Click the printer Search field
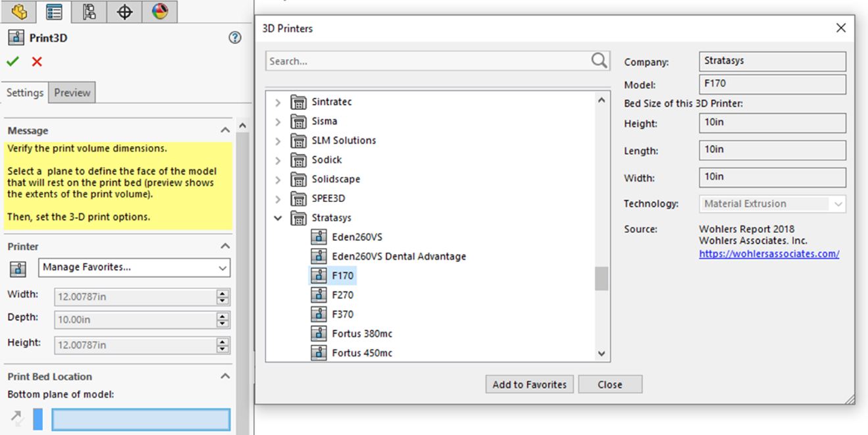The width and height of the screenshot is (868, 435). coord(438,61)
